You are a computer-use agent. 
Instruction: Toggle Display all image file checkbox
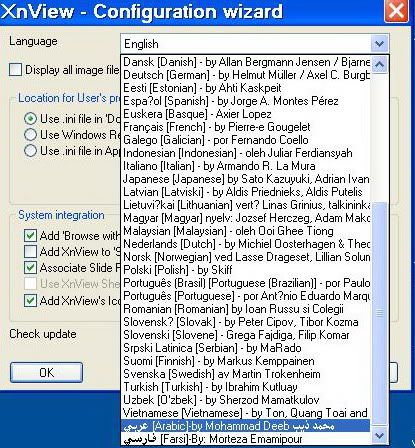[15, 70]
